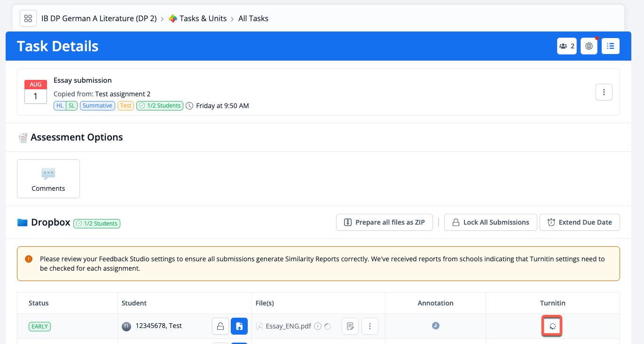Open the three-dot menu for Essay_ENG.pdf file

tap(370, 326)
